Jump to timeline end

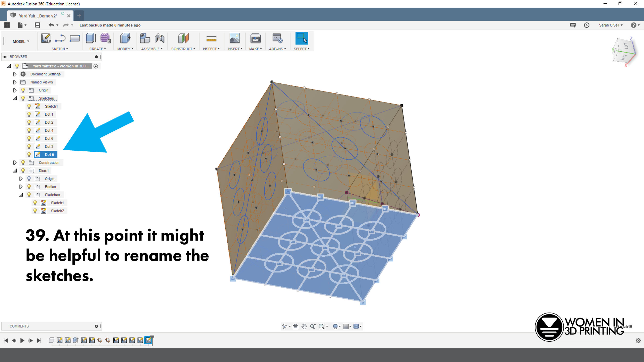point(39,341)
